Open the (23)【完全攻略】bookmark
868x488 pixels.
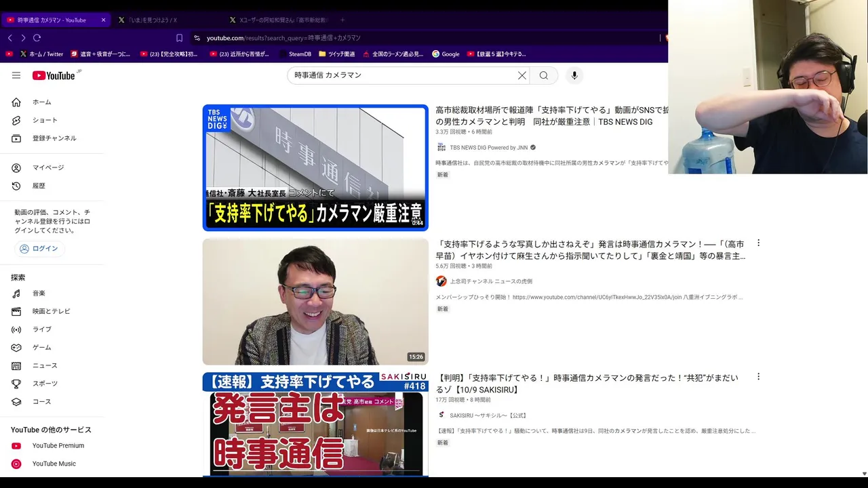point(169,54)
